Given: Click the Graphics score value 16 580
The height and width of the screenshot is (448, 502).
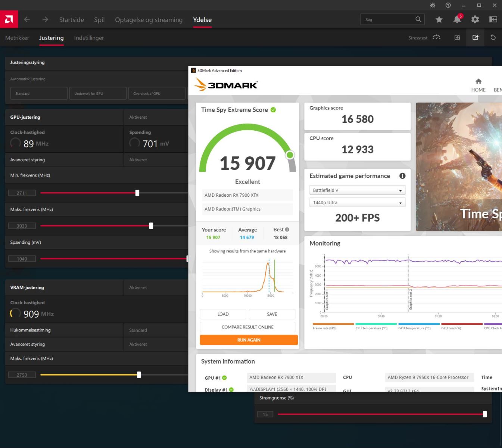Looking at the screenshot, I should point(358,119).
